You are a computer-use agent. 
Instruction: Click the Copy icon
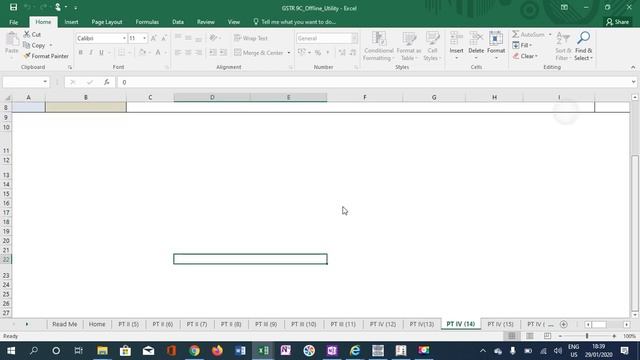coord(27,45)
